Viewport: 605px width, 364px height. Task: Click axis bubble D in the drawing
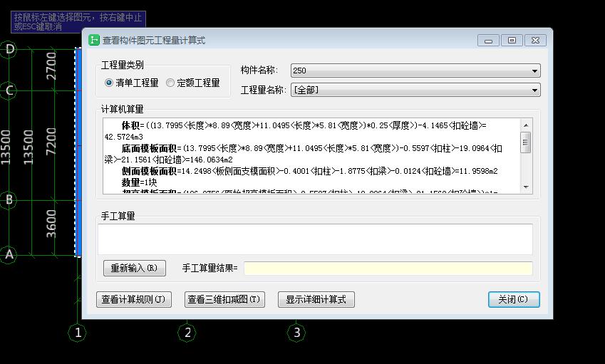9,49
